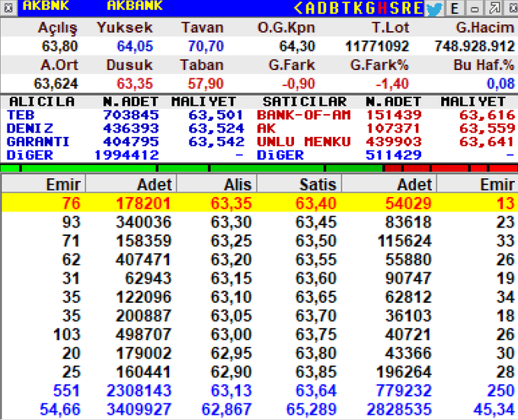Click the Bu Haf.% value 0,08
Image resolution: width=518 pixels, height=420 pixels.
[x=500, y=84]
